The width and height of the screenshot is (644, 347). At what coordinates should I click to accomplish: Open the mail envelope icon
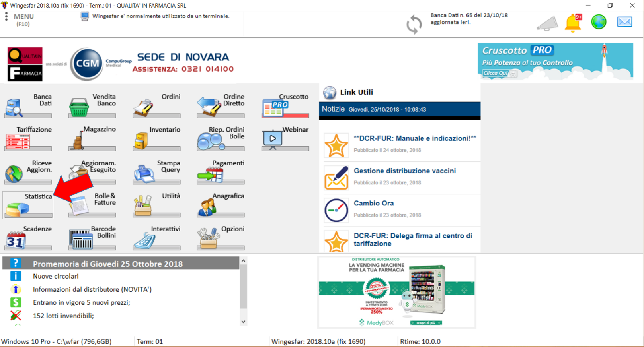(x=624, y=22)
